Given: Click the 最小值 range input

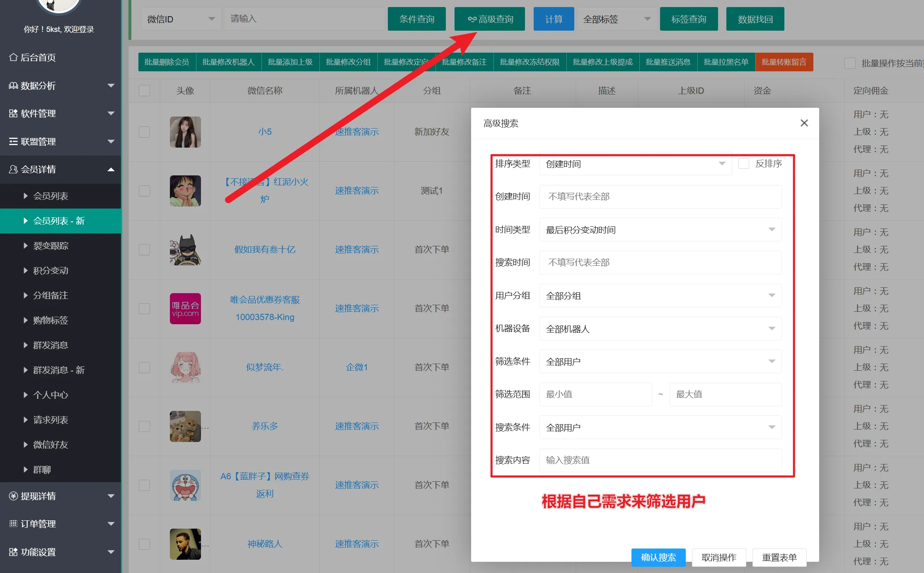Looking at the screenshot, I should (x=595, y=394).
